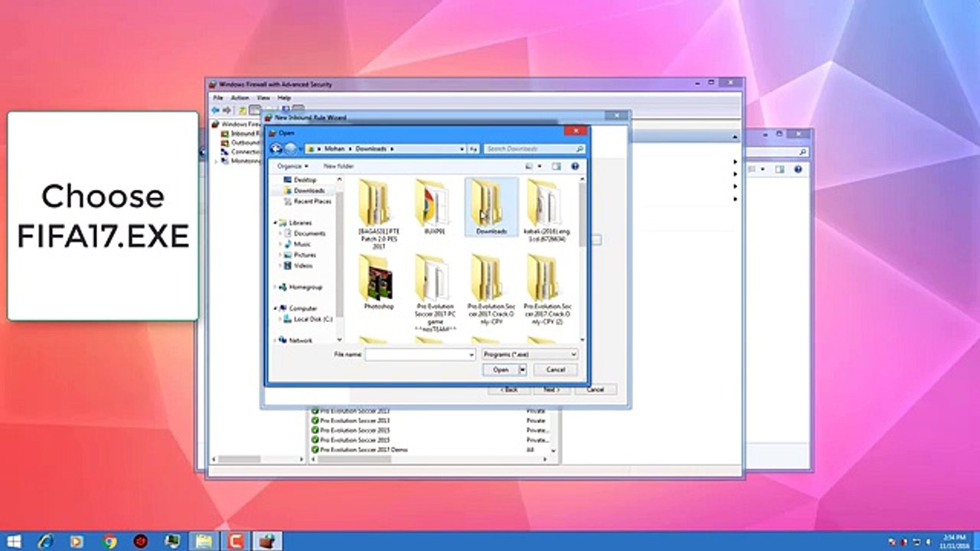Select Homegroup in the navigation pane

point(305,287)
